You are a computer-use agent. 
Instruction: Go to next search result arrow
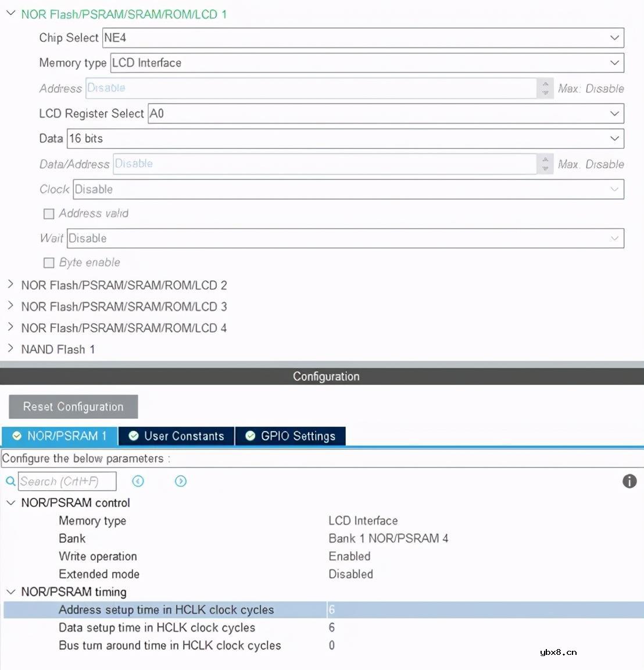[x=181, y=482]
